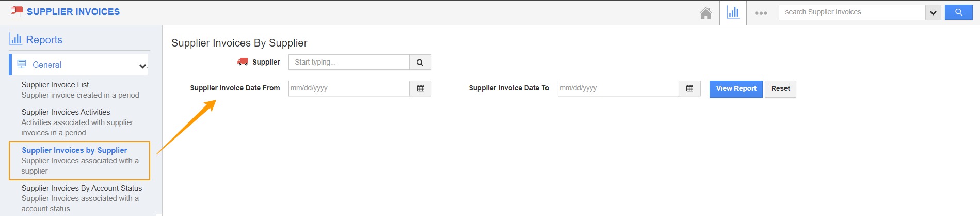Expand the search Supplier Invoices dropdown arrow
Viewport: 980px width, 216px height.
click(933, 12)
